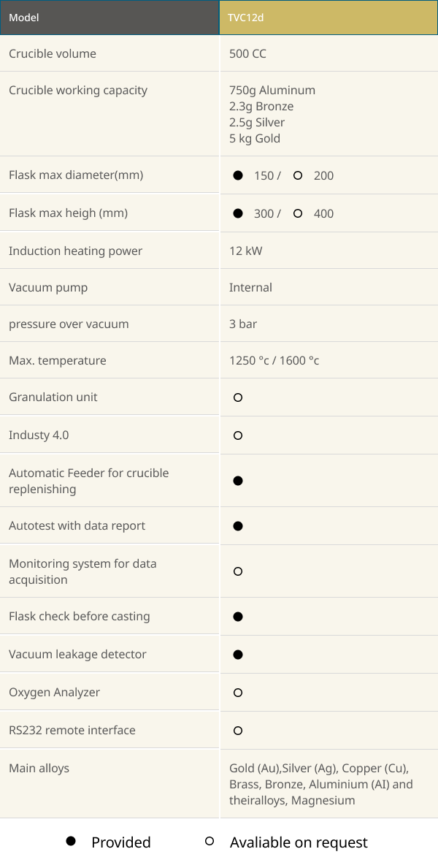Image resolution: width=438 pixels, height=868 pixels.
Task: Click the Monitoring system hollow circle
Action: (238, 571)
